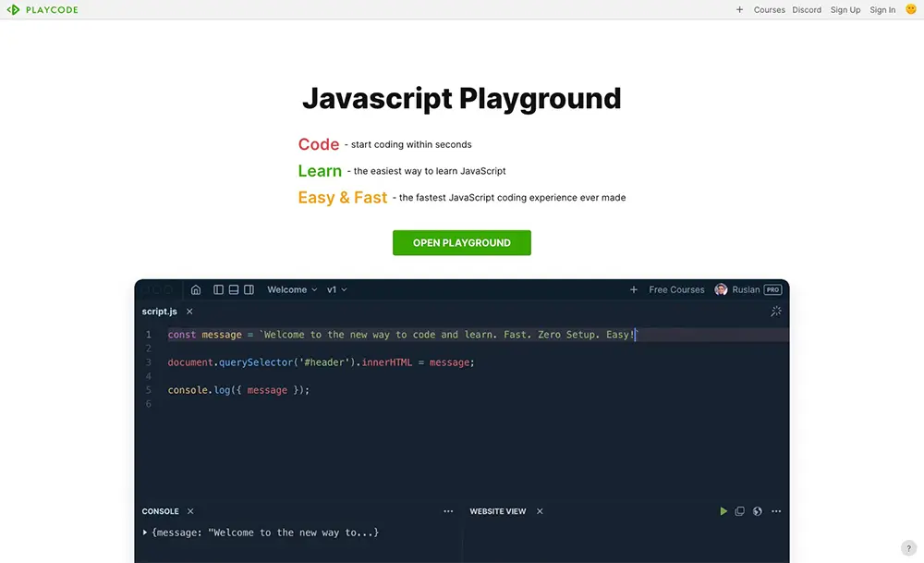This screenshot has width=924, height=563.
Task: Click line number 1 in the gutter
Action: click(x=149, y=335)
